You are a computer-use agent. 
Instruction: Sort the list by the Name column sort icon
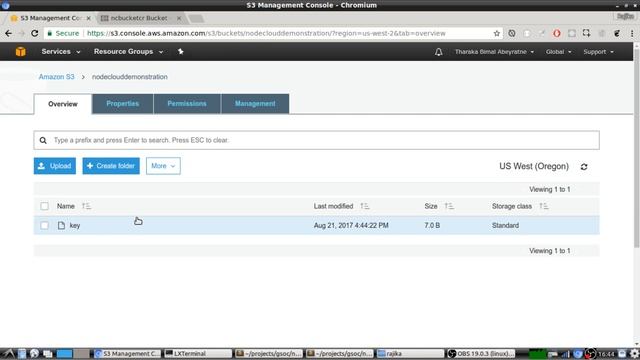point(86,206)
